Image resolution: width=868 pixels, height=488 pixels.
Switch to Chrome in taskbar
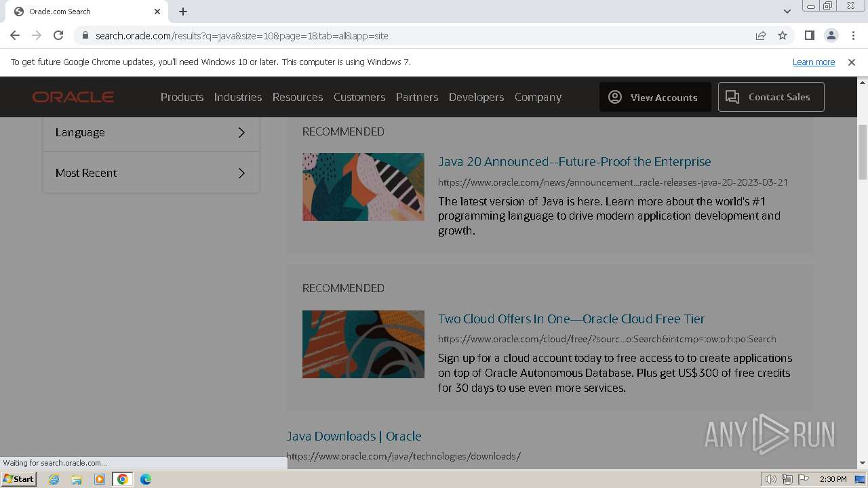coord(123,479)
